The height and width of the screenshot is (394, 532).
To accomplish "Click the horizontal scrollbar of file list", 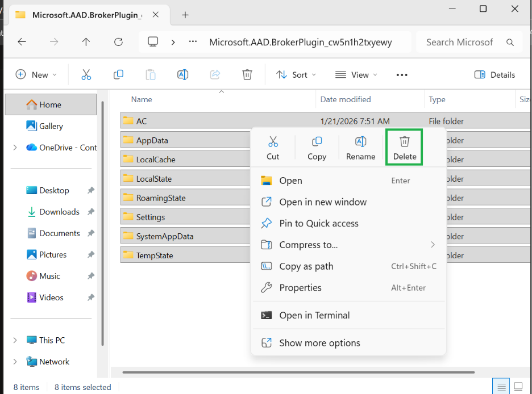I will pyautogui.click(x=298, y=372).
